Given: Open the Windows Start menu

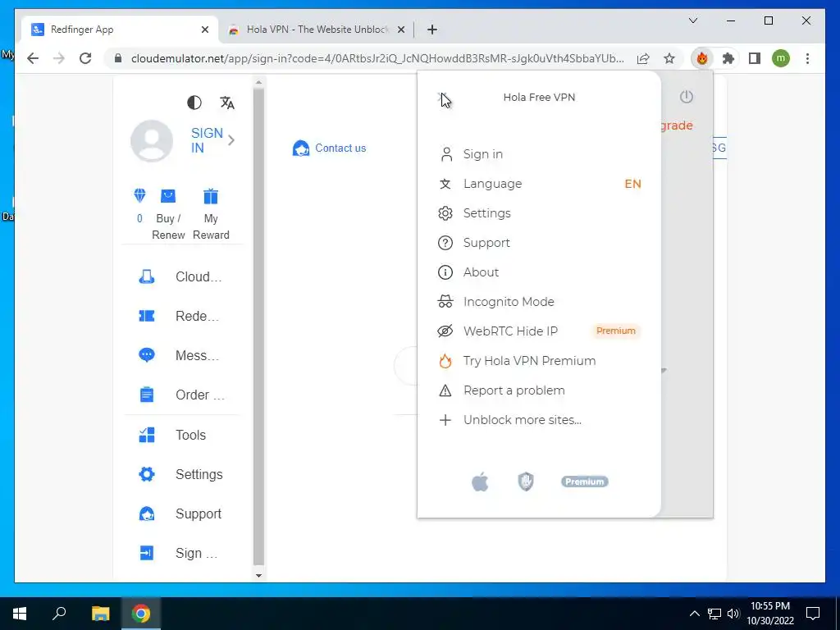Looking at the screenshot, I should pos(20,614).
